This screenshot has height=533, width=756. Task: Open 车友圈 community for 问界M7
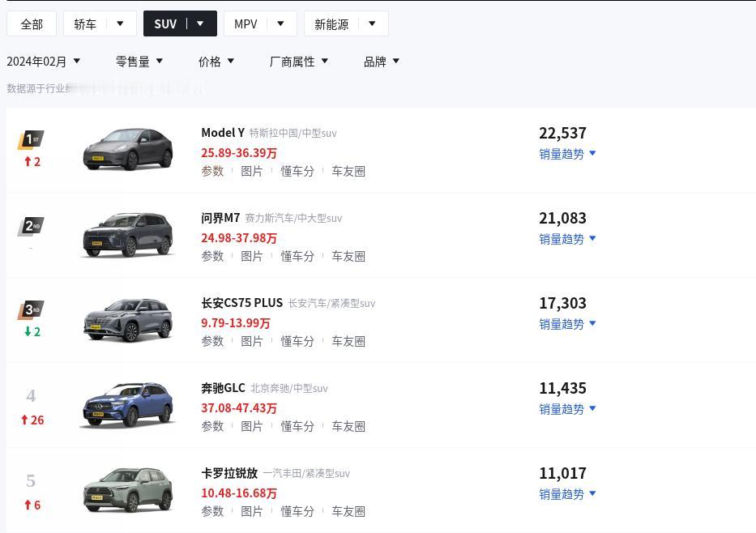click(348, 257)
